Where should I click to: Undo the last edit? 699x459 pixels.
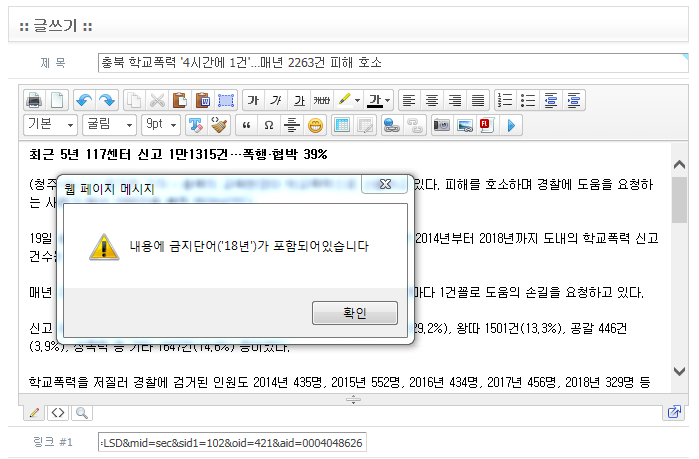[84, 100]
